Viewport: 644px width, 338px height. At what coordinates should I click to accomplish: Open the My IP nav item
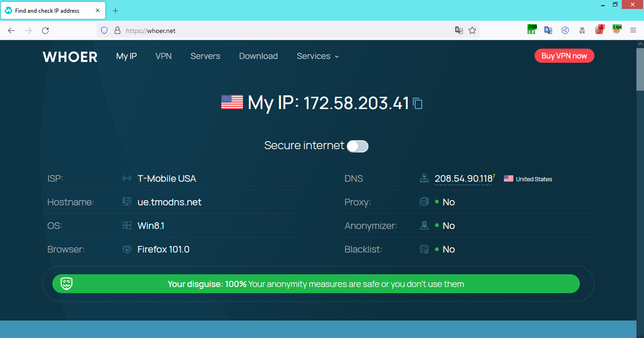(x=126, y=56)
